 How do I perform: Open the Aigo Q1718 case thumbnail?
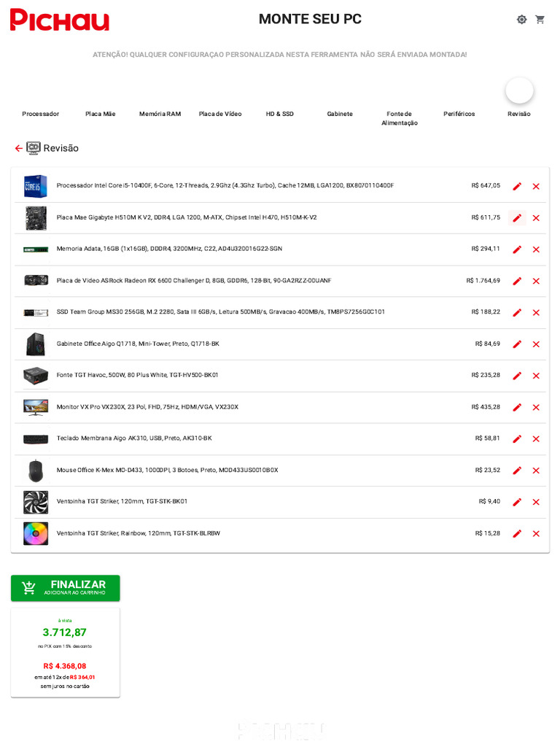coord(36,344)
